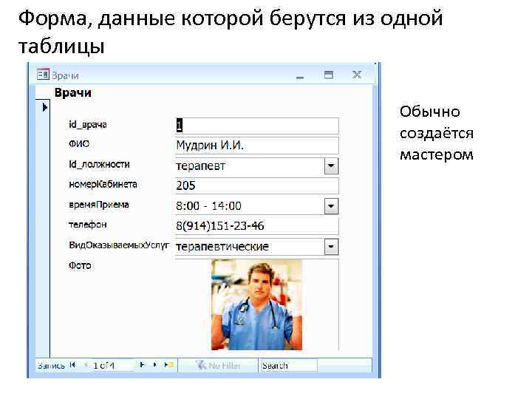Click the времяПриема label
Viewport: 532px width, 399px height.
pos(99,205)
